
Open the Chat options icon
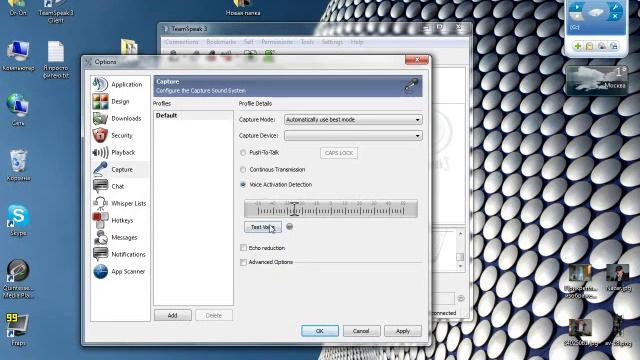(x=100, y=186)
